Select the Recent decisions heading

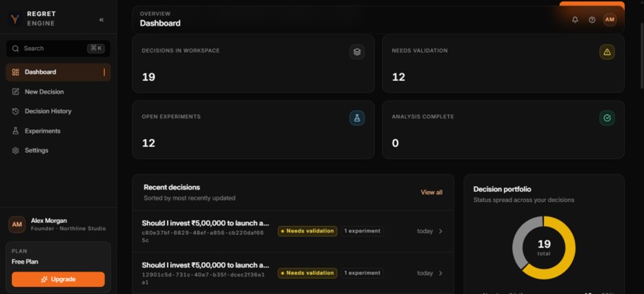pos(172,187)
